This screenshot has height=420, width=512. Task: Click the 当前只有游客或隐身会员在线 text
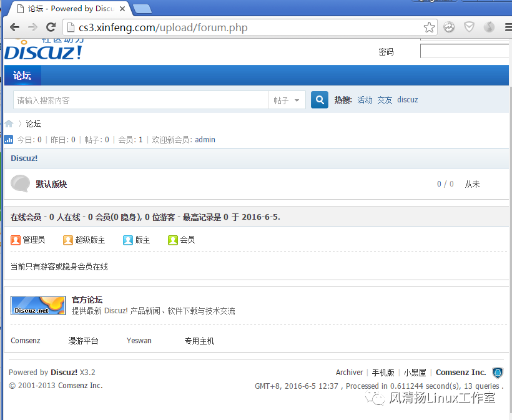pos(59,266)
